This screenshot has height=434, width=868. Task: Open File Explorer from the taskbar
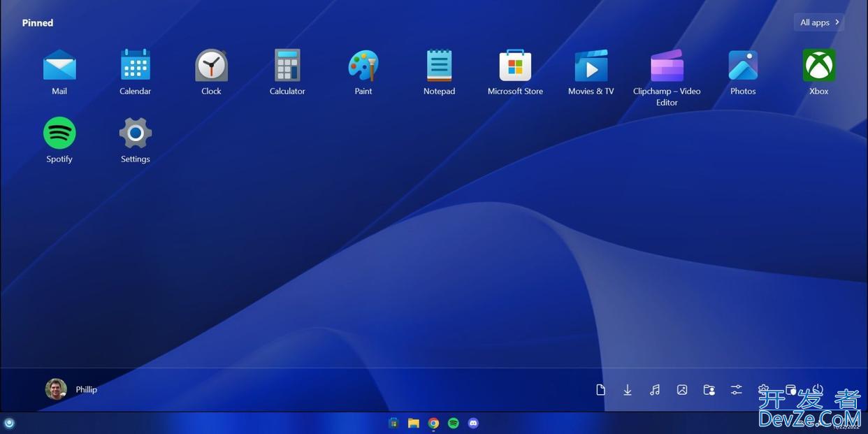414,423
